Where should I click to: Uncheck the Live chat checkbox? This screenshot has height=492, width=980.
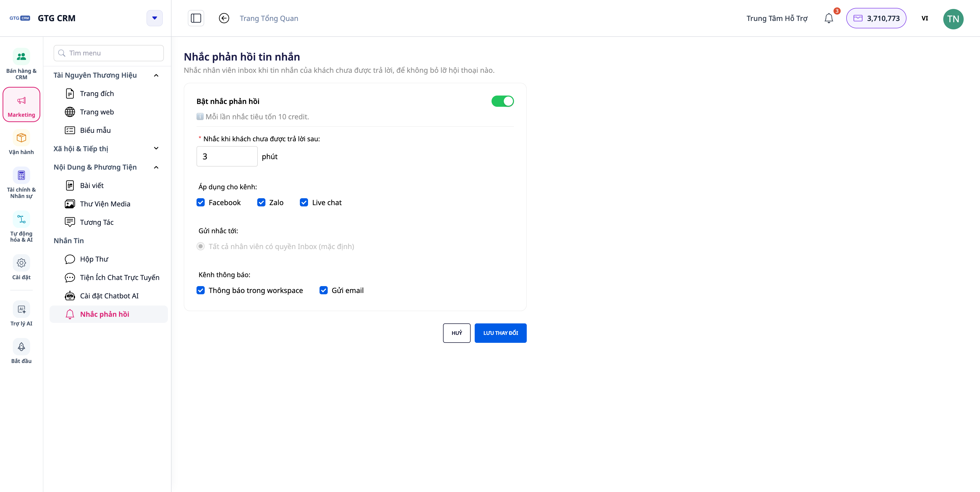[304, 203]
